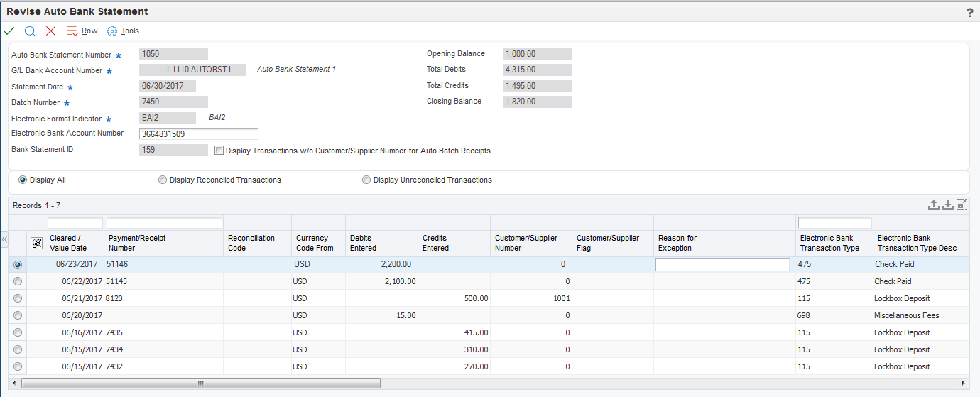980x397 pixels.
Task: Open the help question mark icon
Action: pyautogui.click(x=970, y=13)
